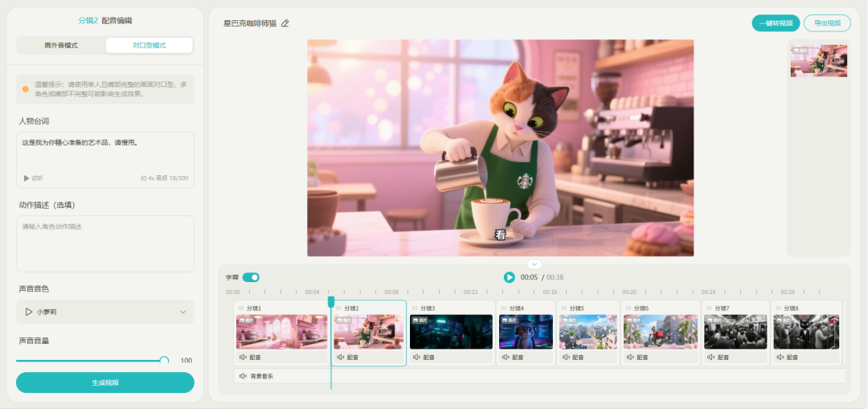
Task: Click drag-handle dots beside 分镜3
Action: 415,309
